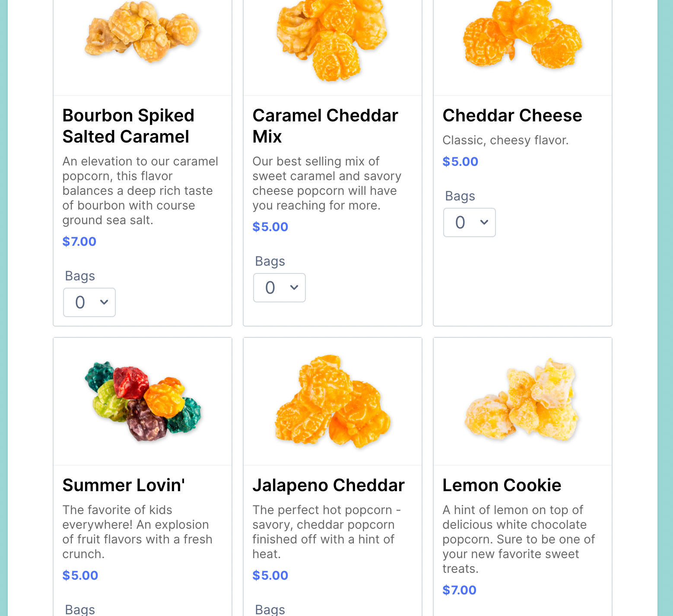Click the Lemon Cookie product image

522,401
